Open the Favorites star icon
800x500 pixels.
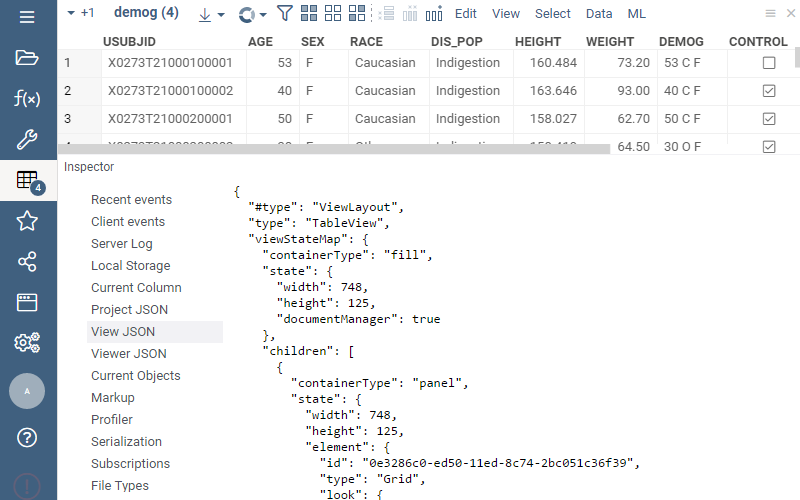point(27,221)
